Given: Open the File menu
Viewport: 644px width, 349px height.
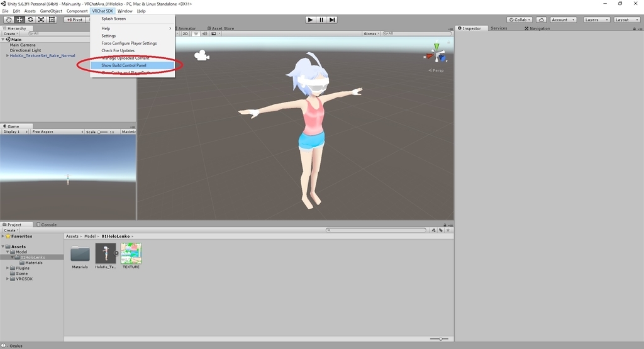Looking at the screenshot, I should tap(5, 11).
